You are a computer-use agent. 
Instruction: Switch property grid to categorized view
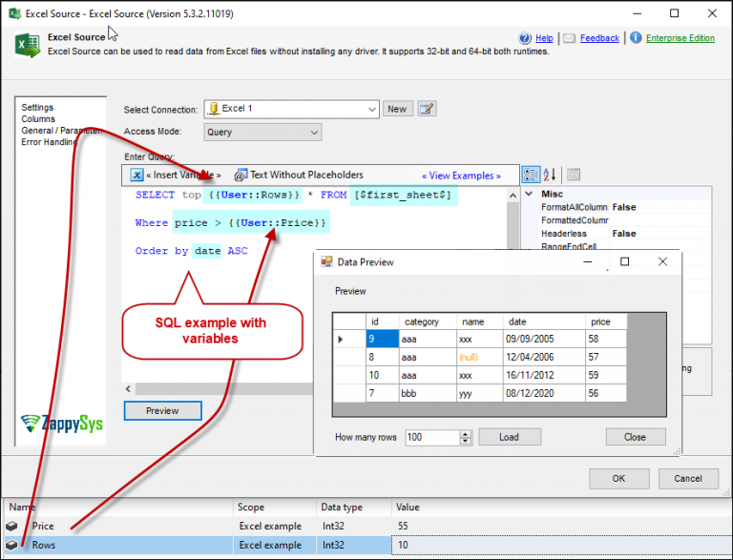(x=531, y=175)
